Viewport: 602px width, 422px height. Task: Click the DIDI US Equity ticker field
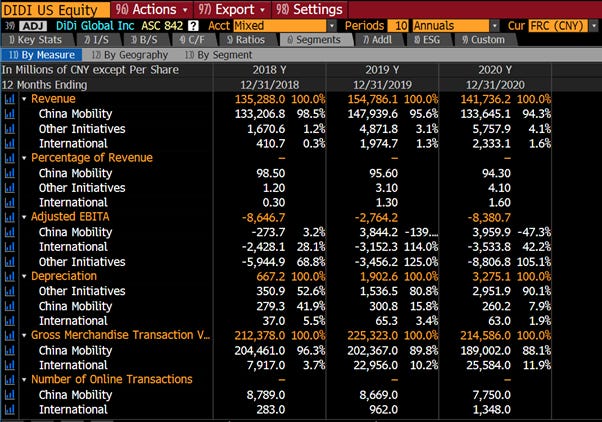56,10
